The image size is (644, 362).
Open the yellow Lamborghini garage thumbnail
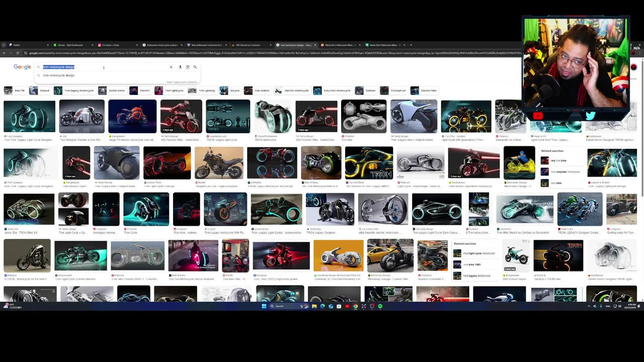[x=390, y=255]
